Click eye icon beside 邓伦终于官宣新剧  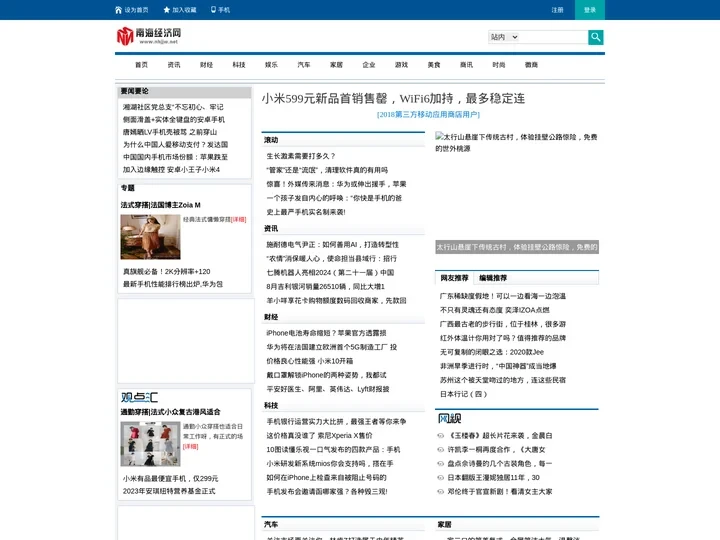441,492
